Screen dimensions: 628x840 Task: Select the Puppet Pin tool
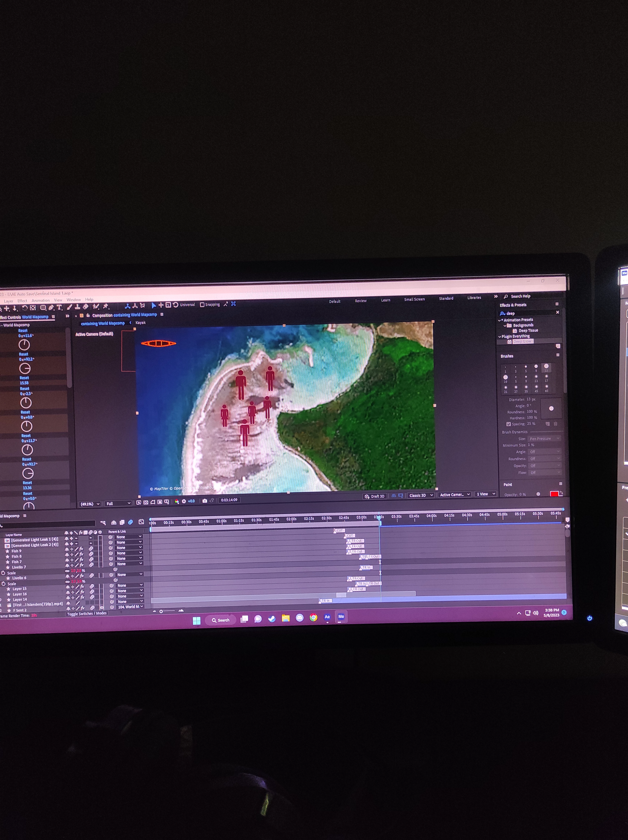[x=106, y=306]
